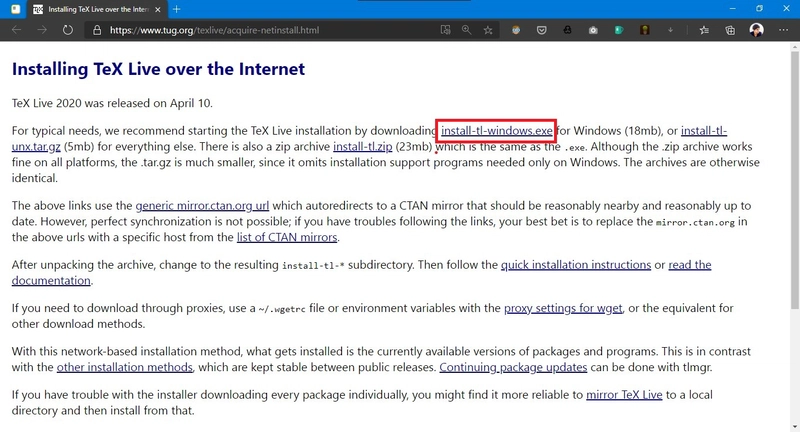This screenshot has height=432, width=800.
Task: Open the camera screenshot extension
Action: point(593,30)
